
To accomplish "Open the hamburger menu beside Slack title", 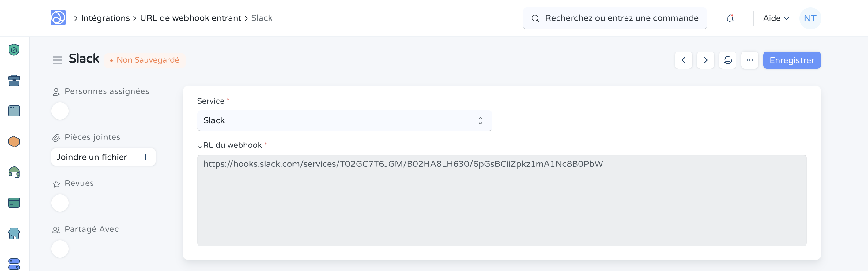I will [x=57, y=60].
